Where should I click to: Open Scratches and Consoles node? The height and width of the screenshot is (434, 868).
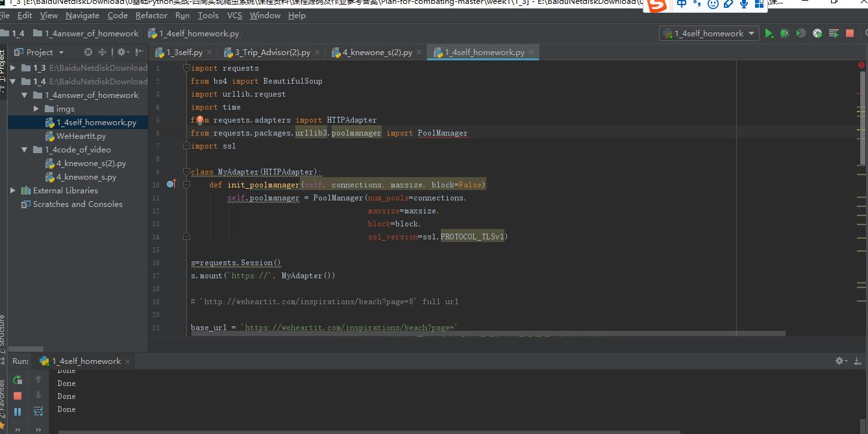click(78, 204)
